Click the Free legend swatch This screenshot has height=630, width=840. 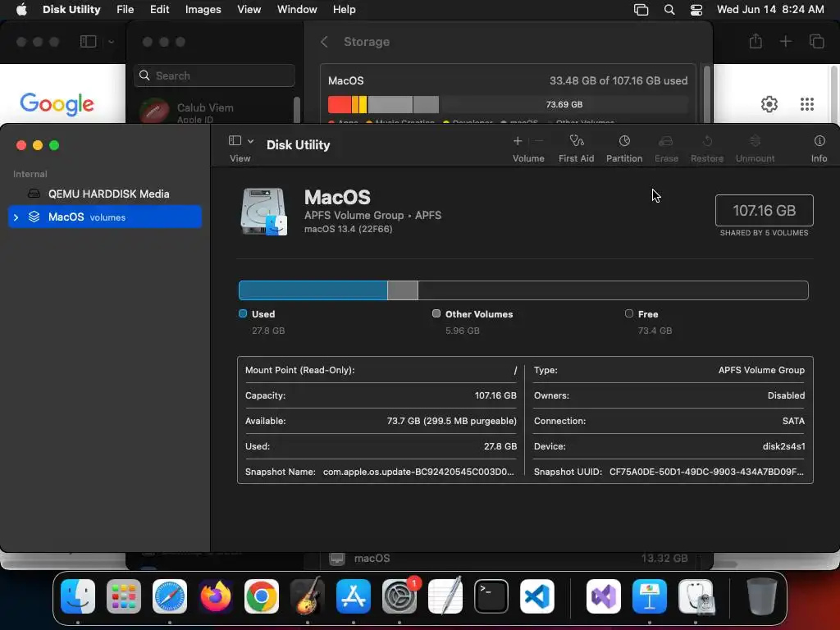pyautogui.click(x=629, y=313)
